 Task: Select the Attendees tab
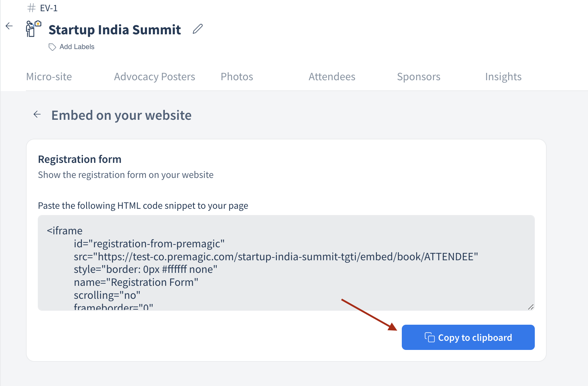tap(332, 77)
